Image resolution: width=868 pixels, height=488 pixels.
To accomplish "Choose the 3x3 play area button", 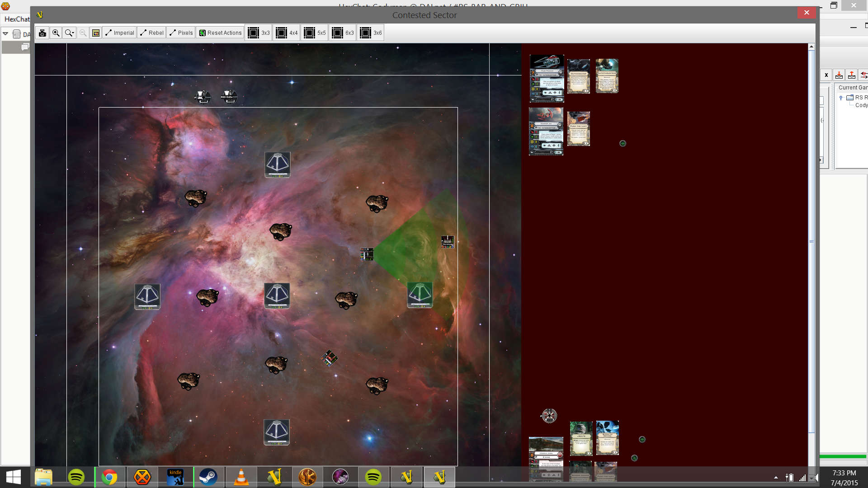I will click(x=259, y=33).
